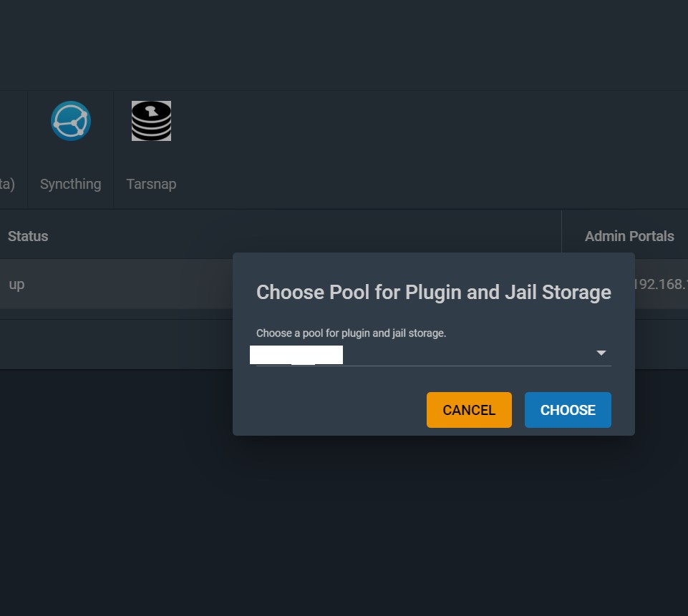
Task: Click the cut-off plugin label ending in "ta)"
Action: coord(7,184)
